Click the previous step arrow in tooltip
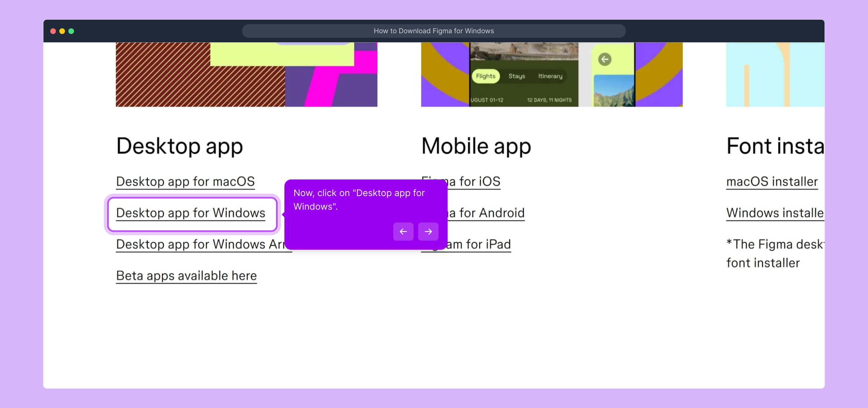 pos(403,232)
